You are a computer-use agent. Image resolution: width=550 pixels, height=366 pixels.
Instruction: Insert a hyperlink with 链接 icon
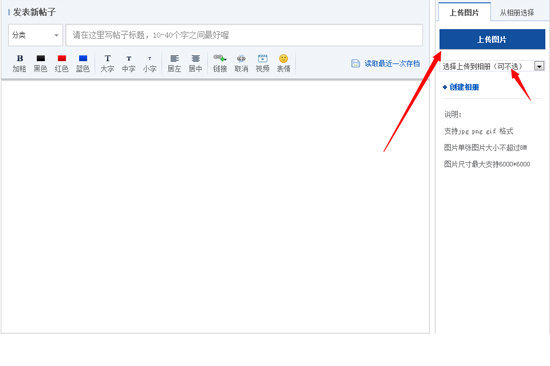click(x=220, y=63)
